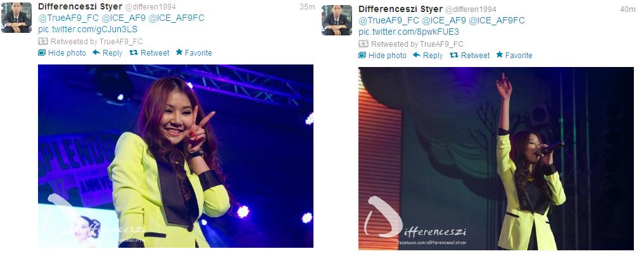Open the 40m timestamp of right tweet
644x256 pixels.
pyautogui.click(x=628, y=9)
